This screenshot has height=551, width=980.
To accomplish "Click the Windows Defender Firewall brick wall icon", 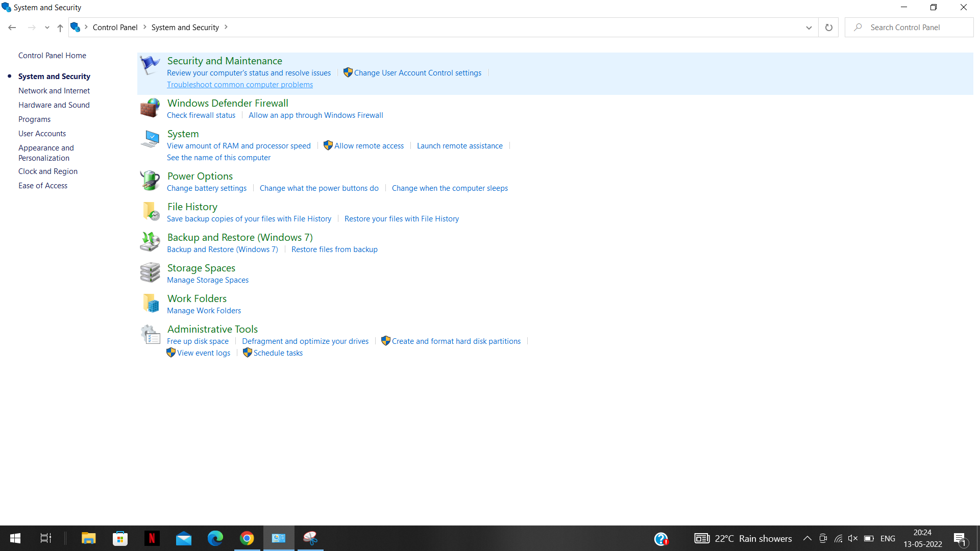I will [150, 108].
